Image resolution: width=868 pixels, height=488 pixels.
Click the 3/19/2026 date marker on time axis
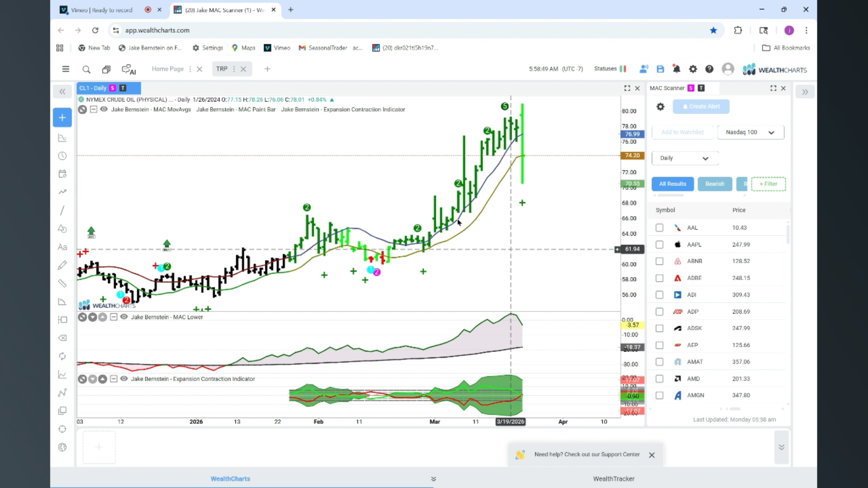tap(510, 422)
